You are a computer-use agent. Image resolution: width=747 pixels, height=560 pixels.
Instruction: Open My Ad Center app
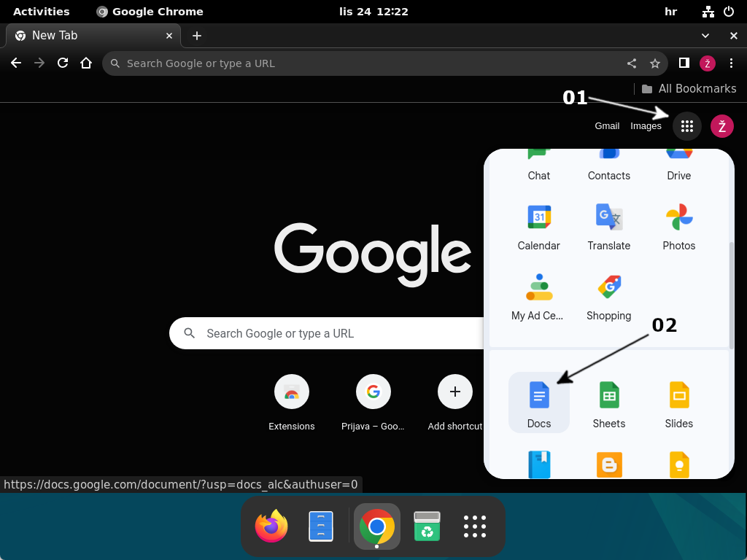pyautogui.click(x=539, y=297)
